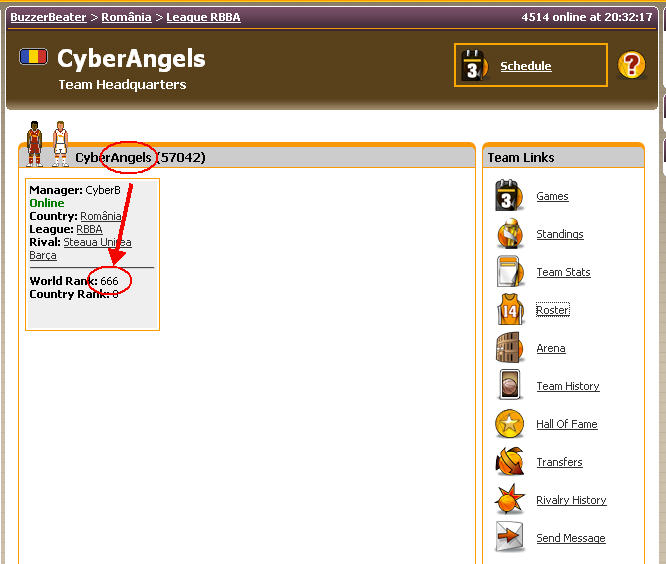Click the Transfers icon

510,462
